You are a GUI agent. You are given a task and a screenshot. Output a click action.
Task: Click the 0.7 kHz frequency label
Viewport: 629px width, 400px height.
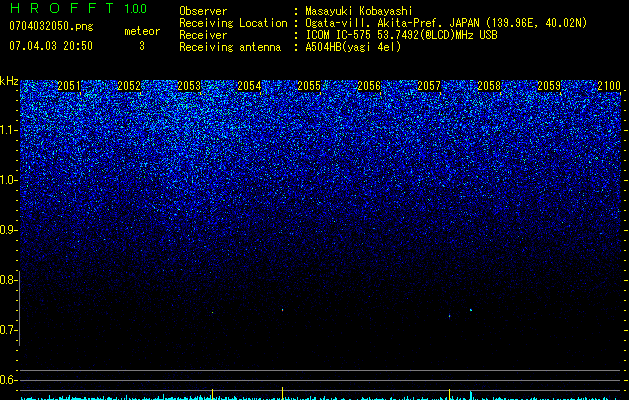[x=7, y=330]
